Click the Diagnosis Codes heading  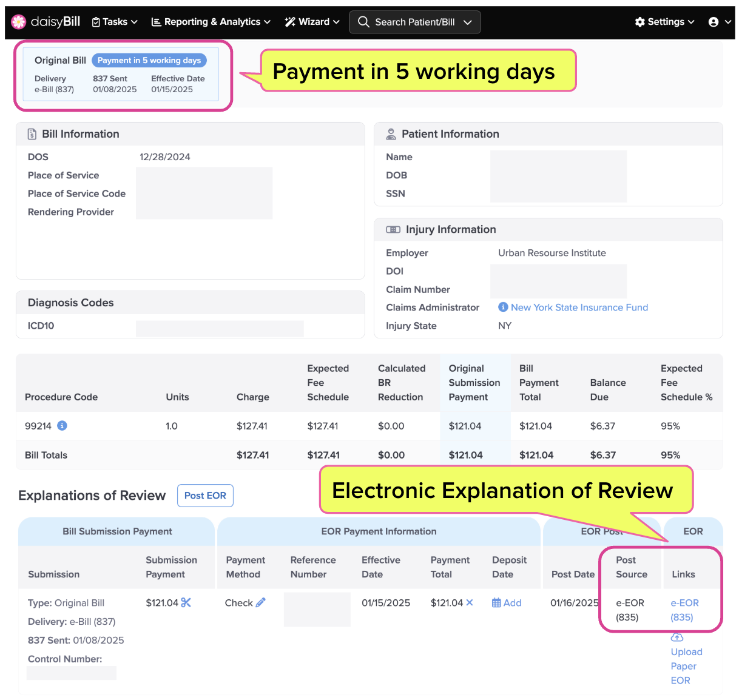[71, 303]
